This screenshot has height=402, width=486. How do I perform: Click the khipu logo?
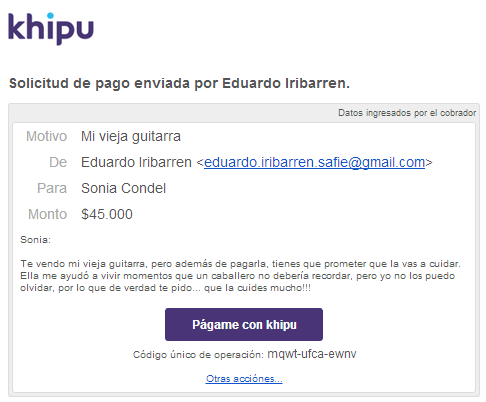51,29
